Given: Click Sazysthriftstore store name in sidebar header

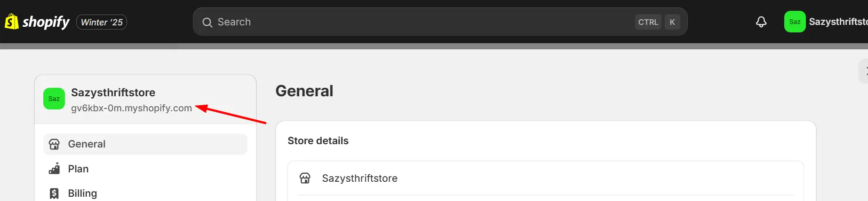Looking at the screenshot, I should click(x=113, y=93).
